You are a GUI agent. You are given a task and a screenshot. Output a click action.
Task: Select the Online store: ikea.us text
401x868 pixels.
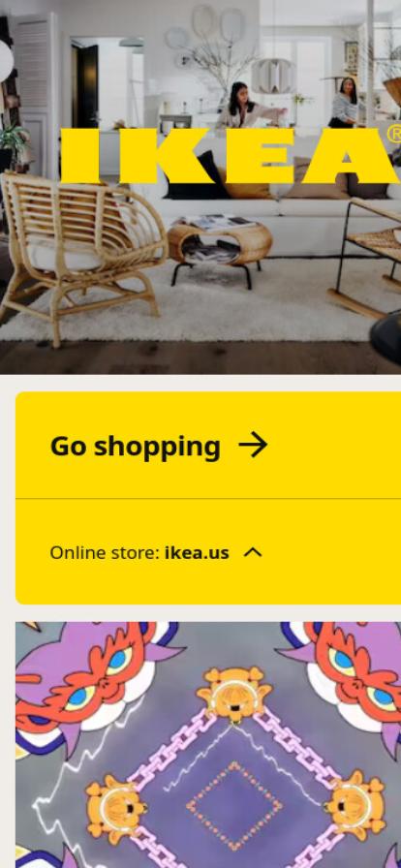pyautogui.click(x=139, y=552)
